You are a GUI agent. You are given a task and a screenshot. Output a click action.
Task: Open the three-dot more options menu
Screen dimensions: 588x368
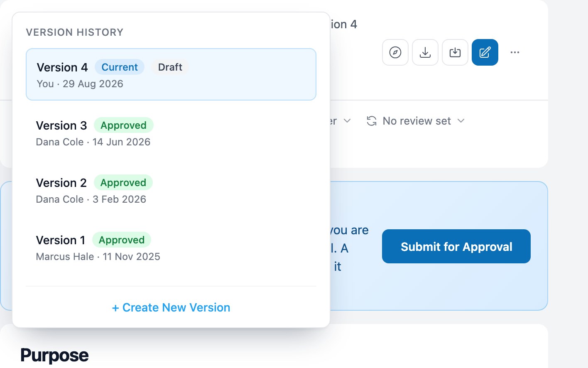pos(515,52)
